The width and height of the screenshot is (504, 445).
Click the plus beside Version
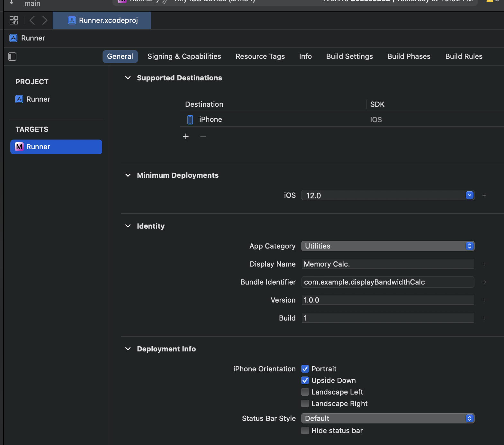pos(484,300)
